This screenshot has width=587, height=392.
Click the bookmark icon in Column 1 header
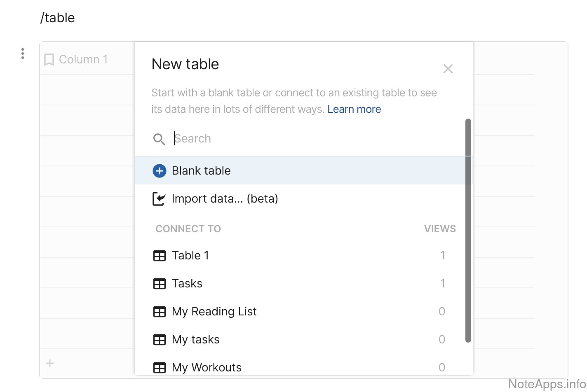[x=49, y=60]
